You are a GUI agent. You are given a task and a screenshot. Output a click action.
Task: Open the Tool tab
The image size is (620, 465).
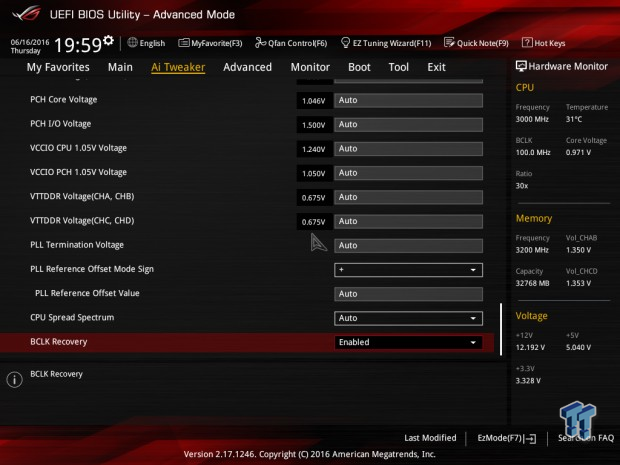pyautogui.click(x=399, y=67)
